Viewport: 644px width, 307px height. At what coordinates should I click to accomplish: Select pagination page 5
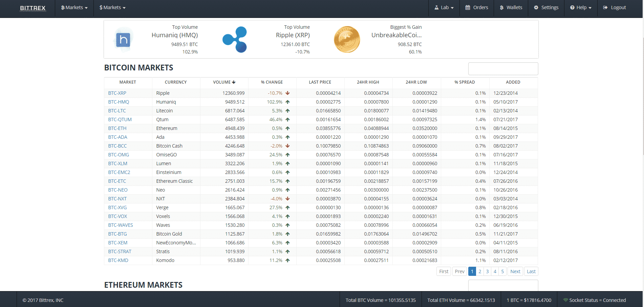coord(502,271)
